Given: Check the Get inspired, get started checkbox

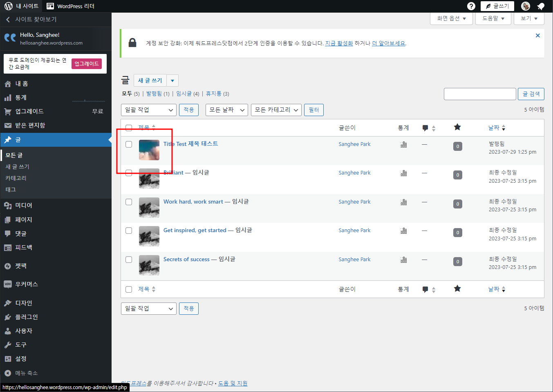Looking at the screenshot, I should (129, 231).
